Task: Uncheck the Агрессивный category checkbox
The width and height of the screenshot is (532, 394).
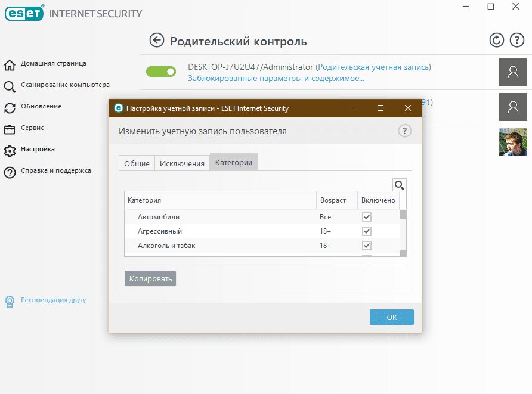Action: click(x=367, y=231)
